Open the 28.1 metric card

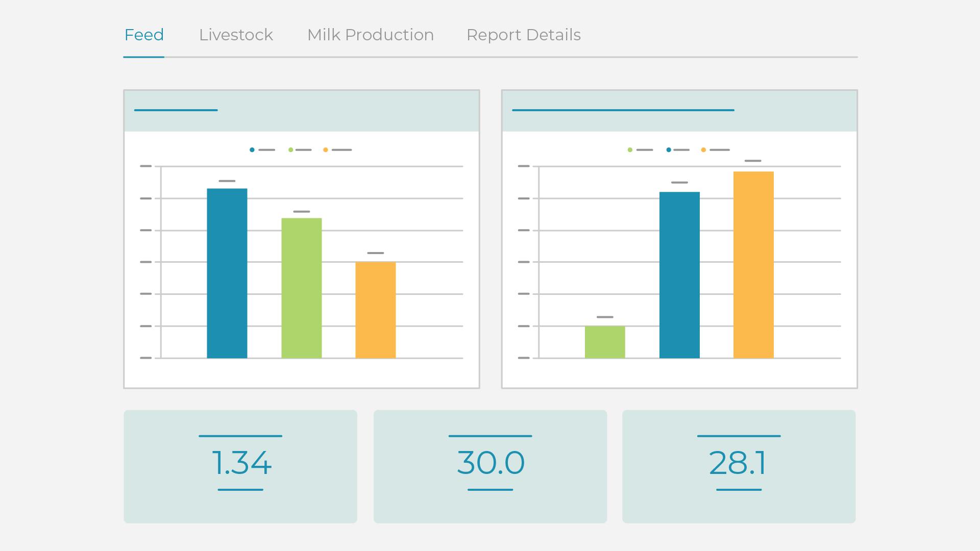click(x=739, y=466)
